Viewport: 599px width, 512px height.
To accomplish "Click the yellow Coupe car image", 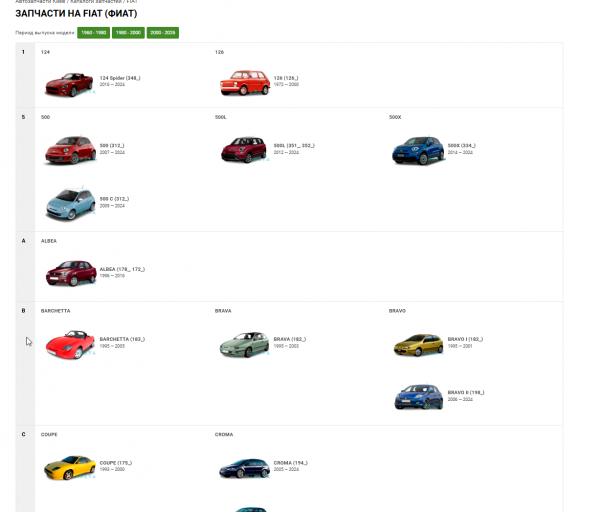I will 70,467.
